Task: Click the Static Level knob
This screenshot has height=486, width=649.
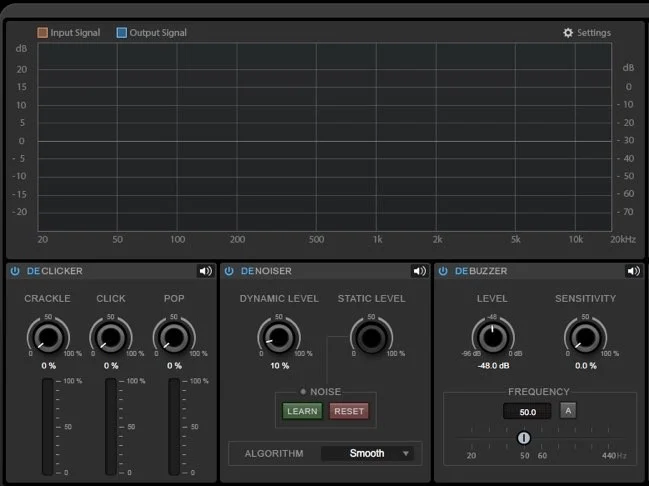Action: click(371, 337)
